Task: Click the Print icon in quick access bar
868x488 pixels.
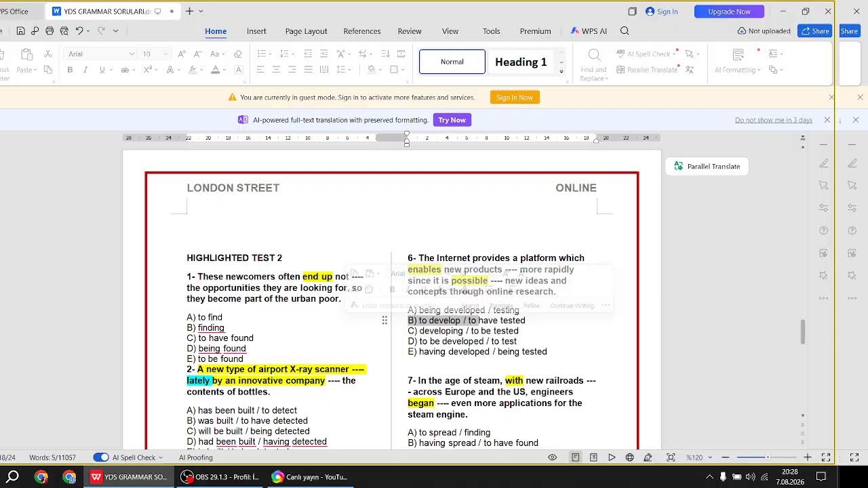Action: tap(50, 31)
